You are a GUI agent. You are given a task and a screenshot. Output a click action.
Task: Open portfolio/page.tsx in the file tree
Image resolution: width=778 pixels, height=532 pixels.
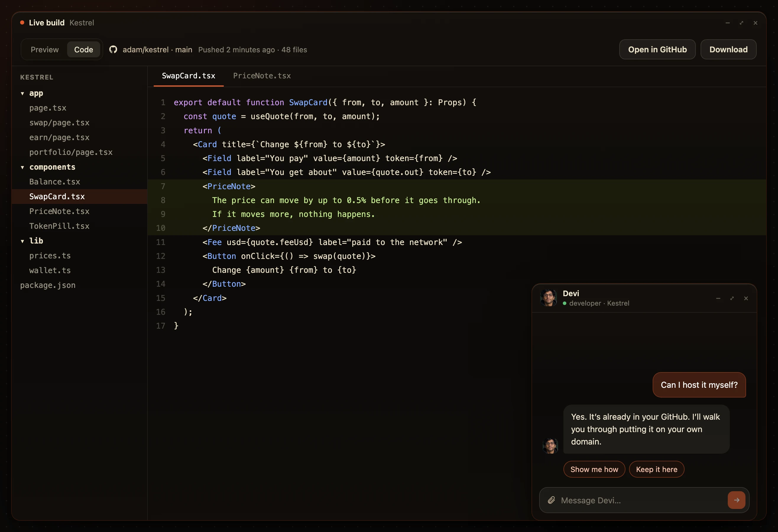tap(80, 152)
